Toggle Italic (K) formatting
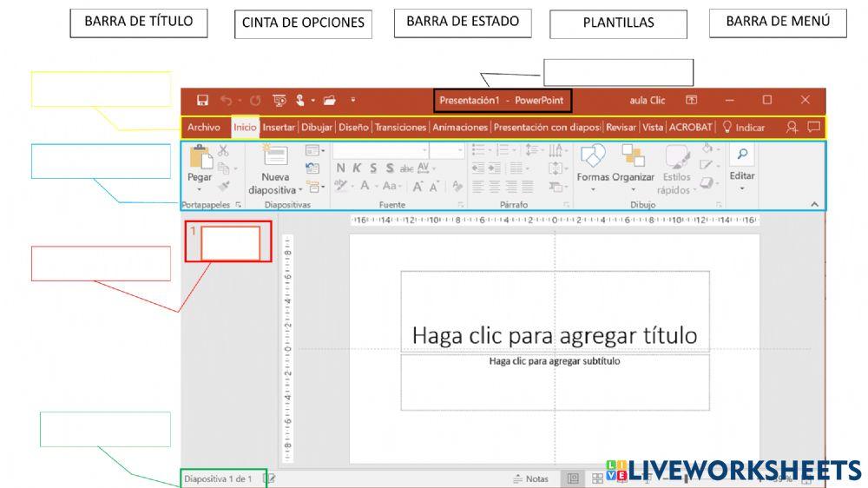 click(x=357, y=168)
